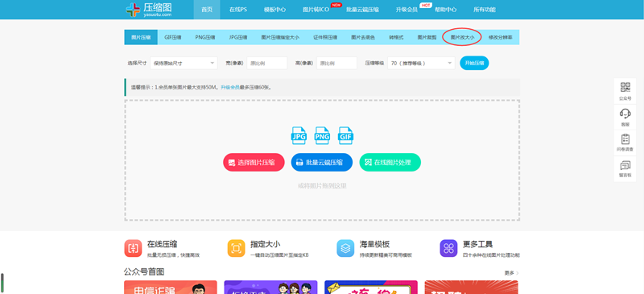Switch to the 图片去底色 tab
This screenshot has height=294, width=644.
tap(363, 37)
